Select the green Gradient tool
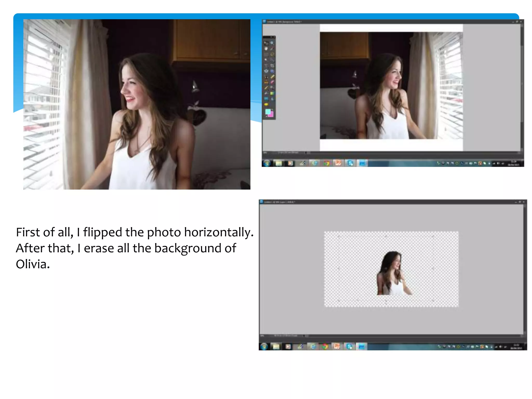The width and height of the screenshot is (532, 399). pos(272,93)
